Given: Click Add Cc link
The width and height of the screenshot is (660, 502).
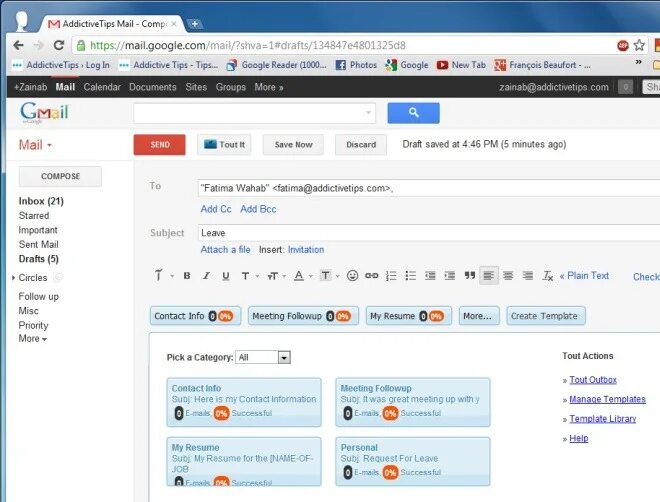Looking at the screenshot, I should point(216,209).
